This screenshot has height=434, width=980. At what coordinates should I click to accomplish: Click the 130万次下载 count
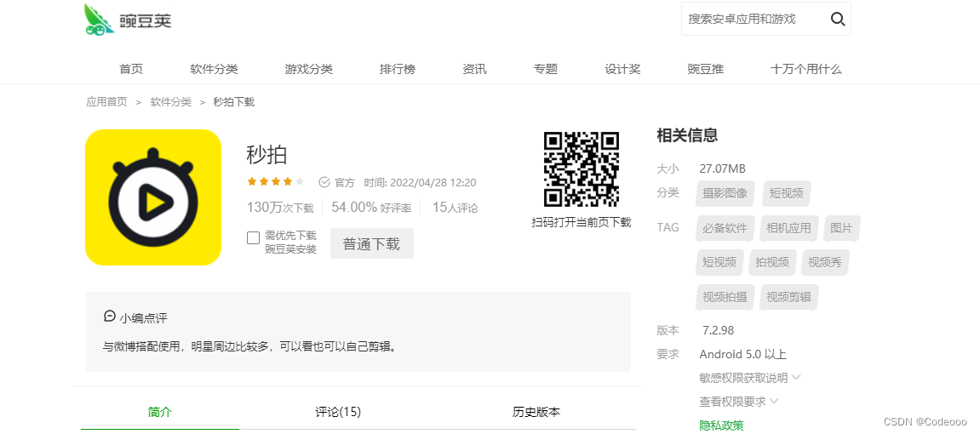280,208
